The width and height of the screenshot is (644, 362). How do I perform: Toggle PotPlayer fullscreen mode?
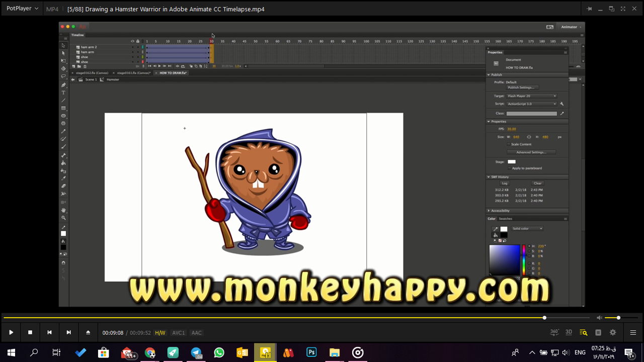tap(623, 9)
